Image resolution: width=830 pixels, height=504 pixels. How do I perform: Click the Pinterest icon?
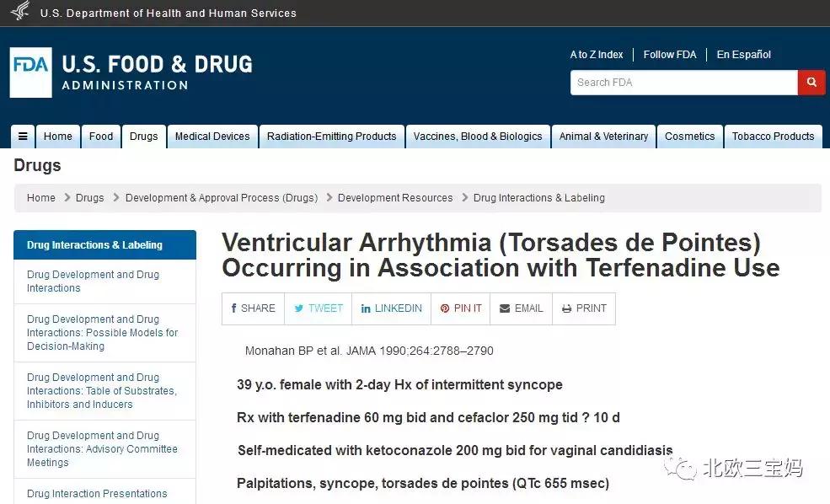coord(445,308)
